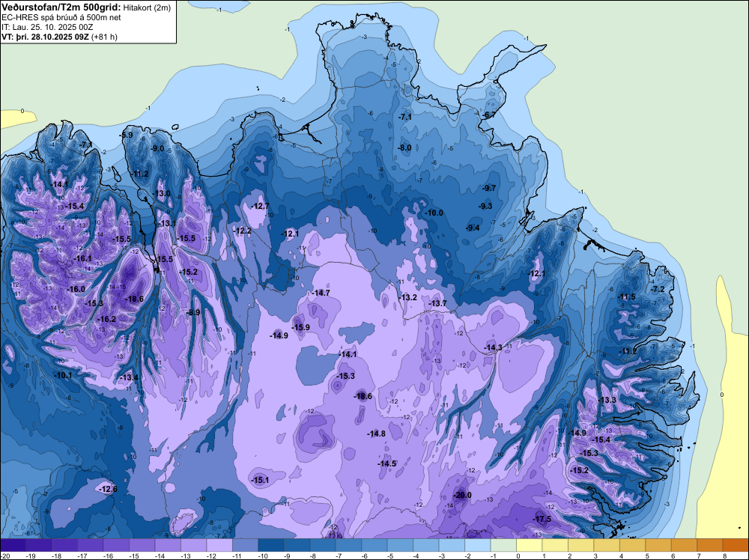Image resolution: width=749 pixels, height=560 pixels.
Task: Click the '-8.9' temperature label
Action: click(x=194, y=312)
